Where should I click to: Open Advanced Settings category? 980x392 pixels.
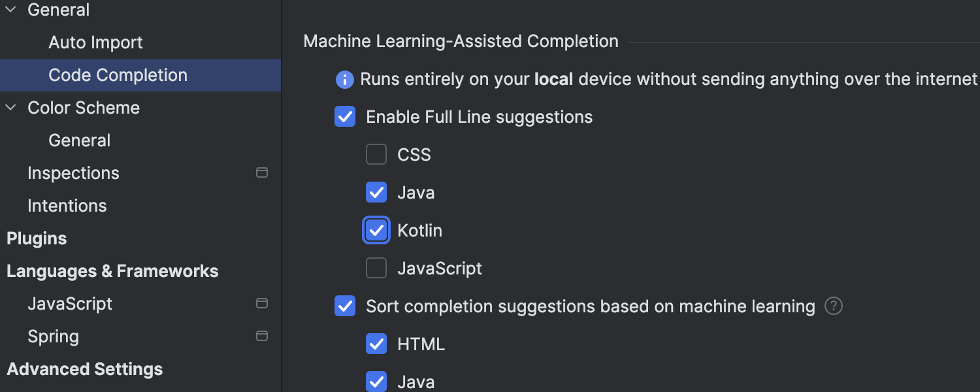(x=85, y=369)
